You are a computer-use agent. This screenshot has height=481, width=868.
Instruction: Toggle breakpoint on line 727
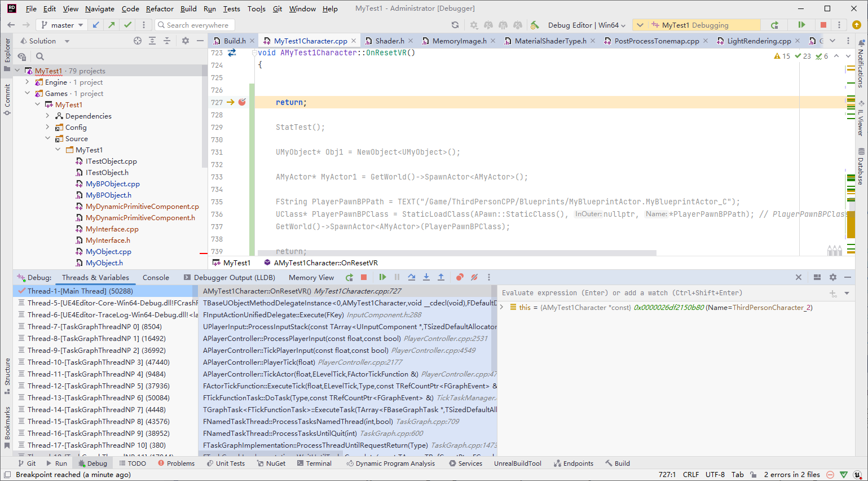(x=242, y=102)
